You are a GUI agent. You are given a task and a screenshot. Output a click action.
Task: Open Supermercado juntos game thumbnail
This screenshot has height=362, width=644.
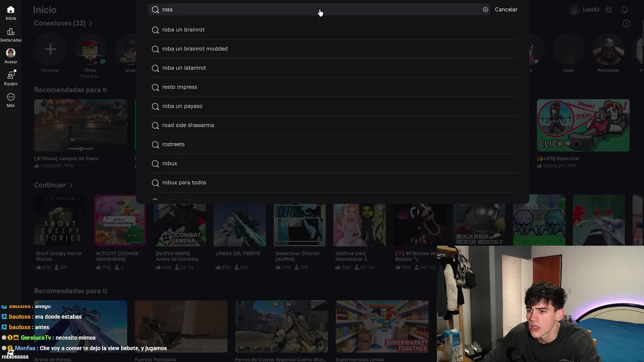coord(382,326)
